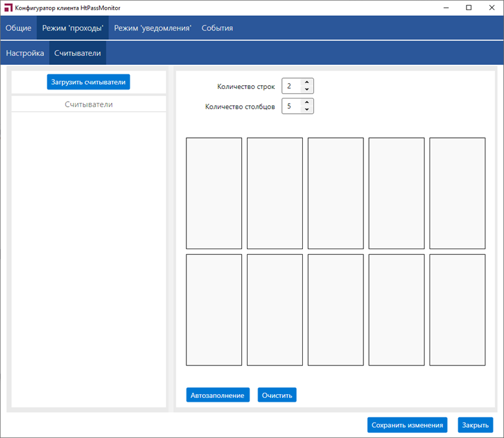Open the 'События' tab

pos(217,28)
